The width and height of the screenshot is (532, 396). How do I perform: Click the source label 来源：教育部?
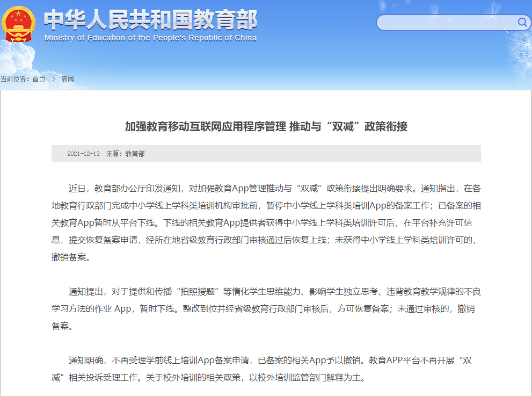coord(125,154)
